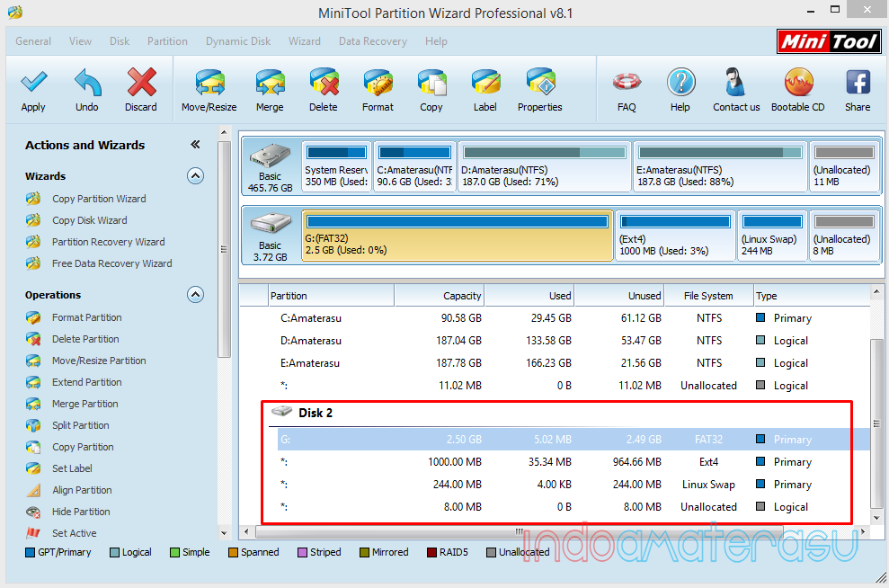Click the Undo arrow icon
The image size is (889, 588).
click(87, 82)
